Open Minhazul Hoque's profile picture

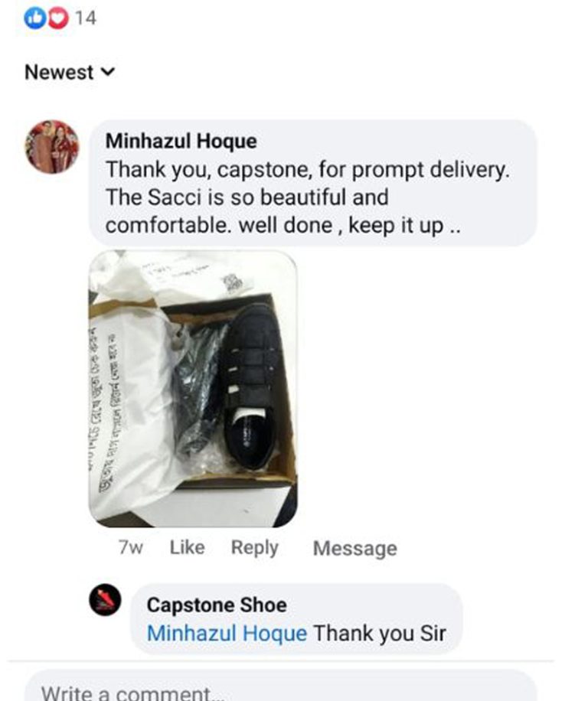(x=52, y=147)
